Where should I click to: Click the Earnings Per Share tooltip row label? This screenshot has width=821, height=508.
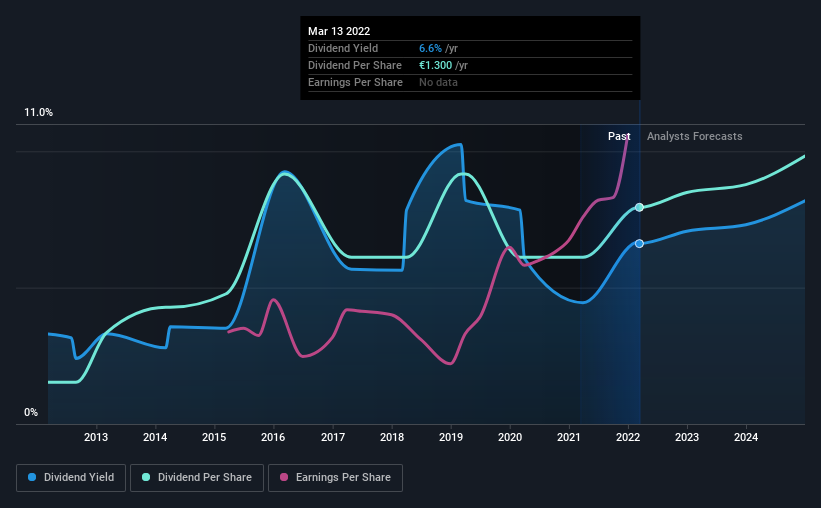tap(355, 82)
